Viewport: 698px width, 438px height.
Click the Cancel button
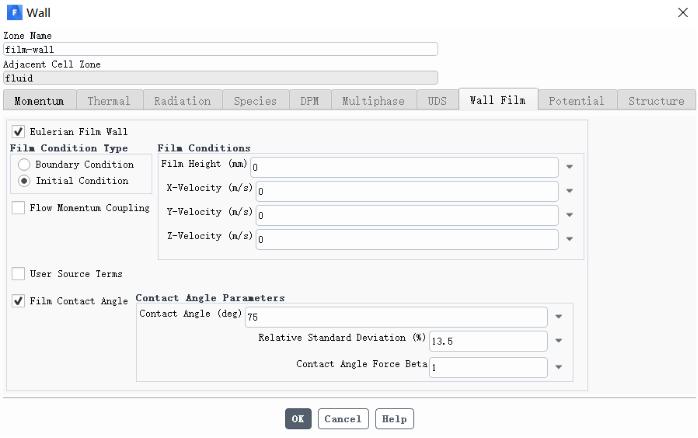click(x=343, y=419)
